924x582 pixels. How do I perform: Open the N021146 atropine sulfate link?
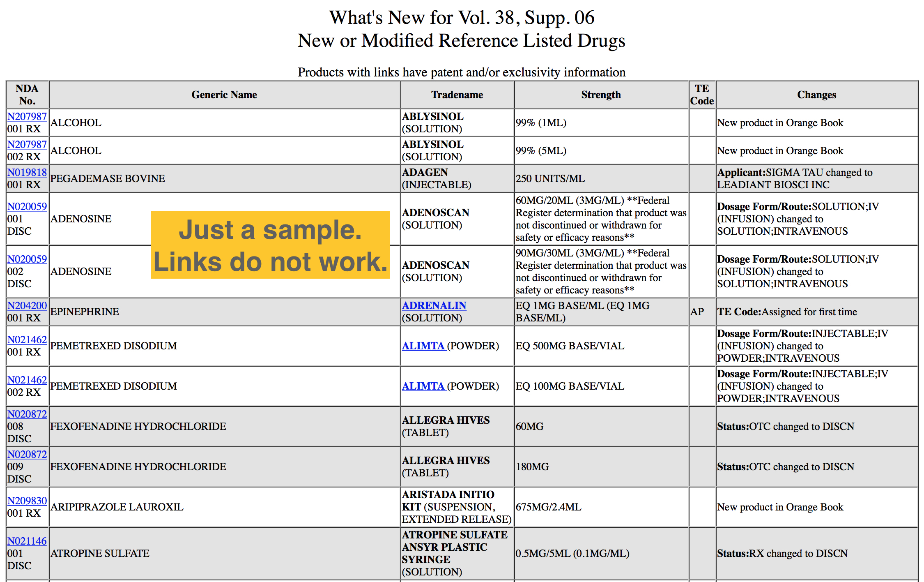[27, 541]
